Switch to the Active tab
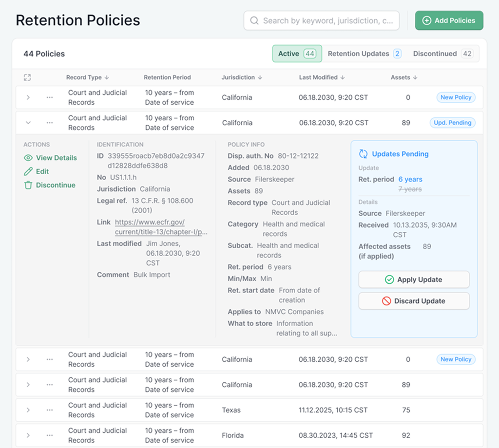The height and width of the screenshot is (448, 499). coord(297,54)
